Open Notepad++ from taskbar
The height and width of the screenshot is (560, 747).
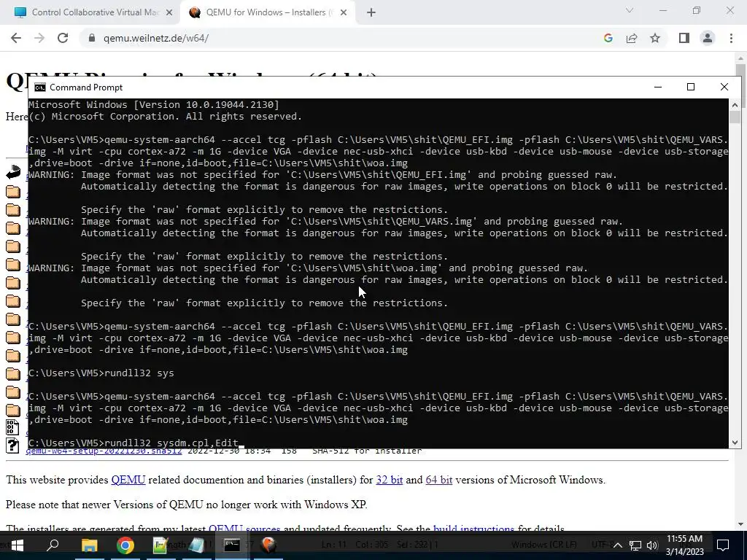tap(160, 545)
